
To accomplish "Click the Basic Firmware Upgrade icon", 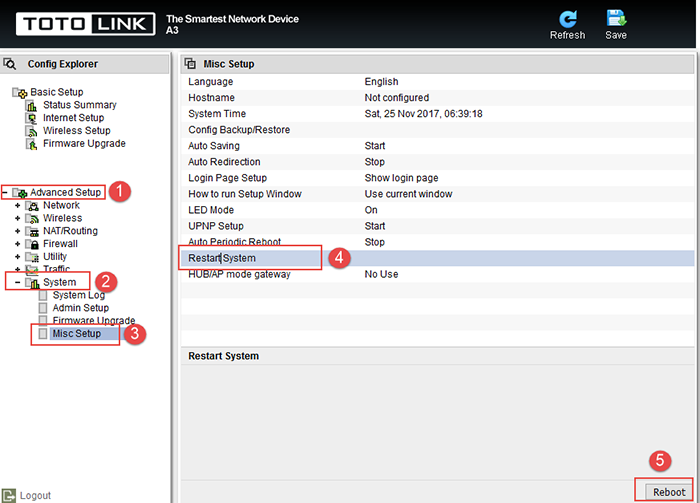I will click(31, 144).
